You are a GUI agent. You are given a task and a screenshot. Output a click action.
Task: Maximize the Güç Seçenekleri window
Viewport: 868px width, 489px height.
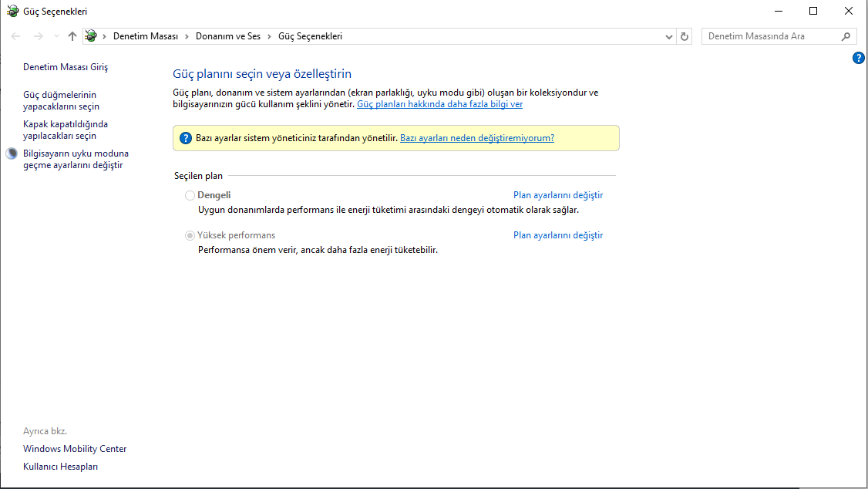click(x=813, y=11)
